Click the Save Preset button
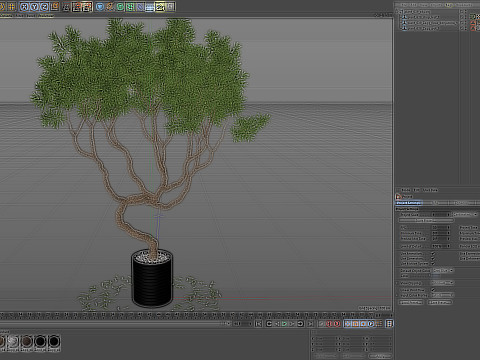This screenshot has height=360, width=480. [440, 302]
